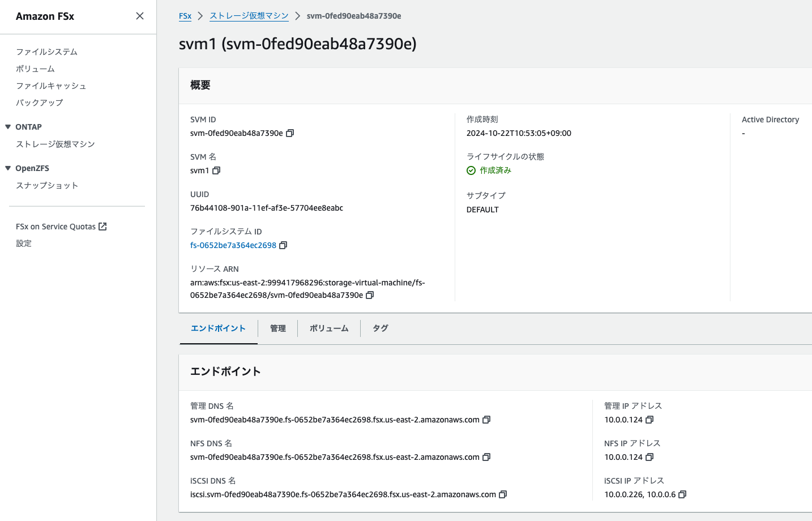Image resolution: width=812 pixels, height=521 pixels.
Task: Click the SVM ID value in the summary
Action: pos(237,133)
